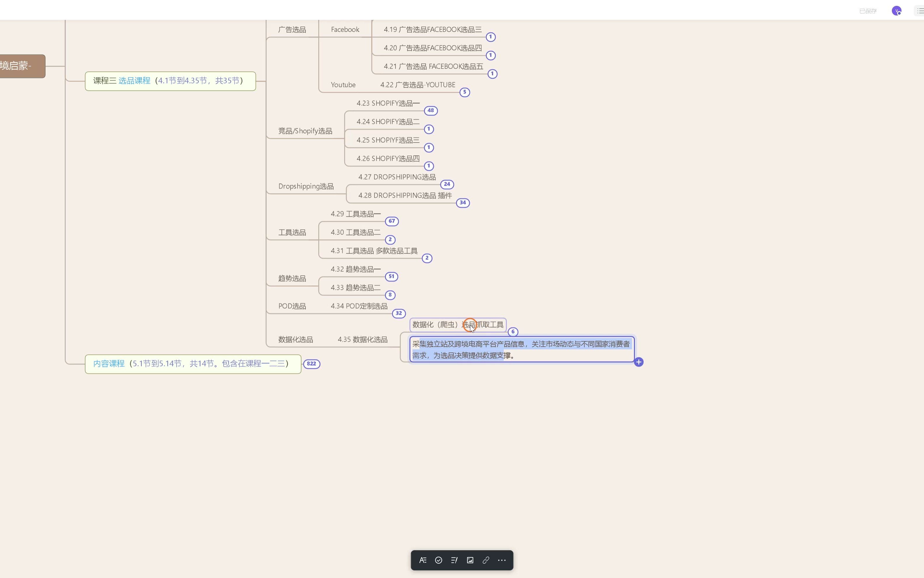This screenshot has width=924, height=578.
Task: Click the chain link icon in toolbar
Action: [x=486, y=560]
